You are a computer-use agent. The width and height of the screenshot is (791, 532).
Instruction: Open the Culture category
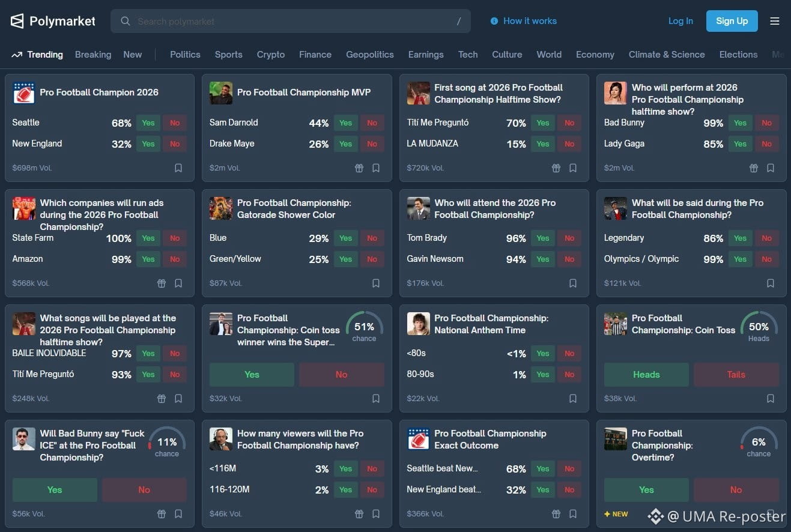point(507,55)
